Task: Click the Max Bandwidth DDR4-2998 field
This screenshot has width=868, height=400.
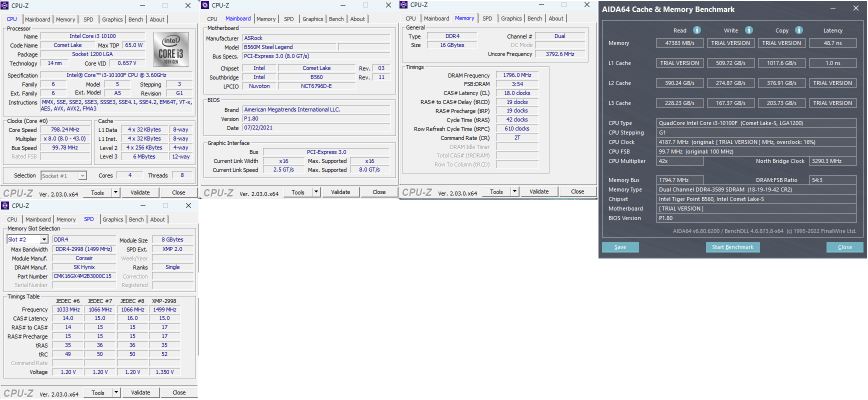Action: pyautogui.click(x=84, y=249)
